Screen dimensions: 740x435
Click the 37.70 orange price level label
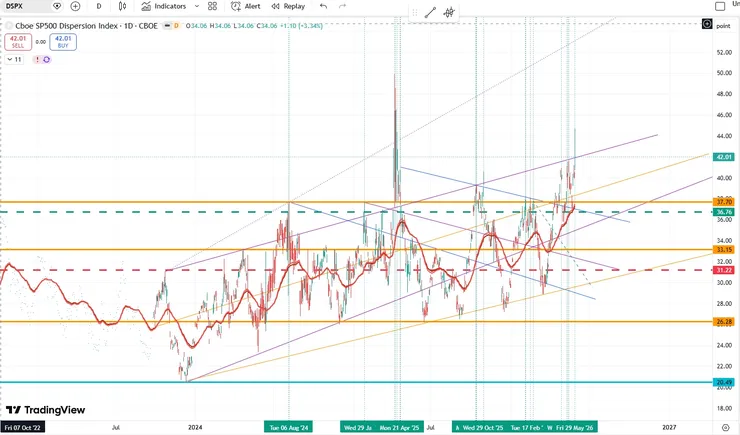coord(724,202)
